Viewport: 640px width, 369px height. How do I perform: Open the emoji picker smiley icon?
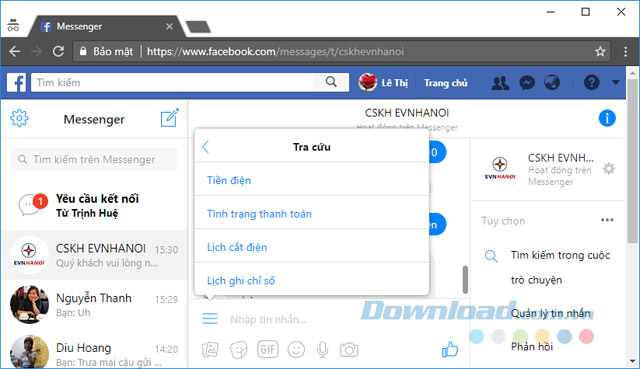coord(296,350)
